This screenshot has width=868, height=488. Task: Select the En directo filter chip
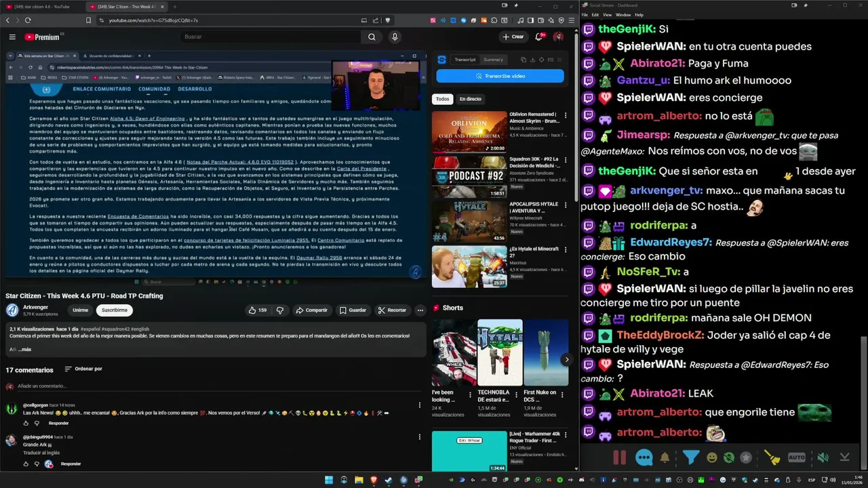point(470,99)
